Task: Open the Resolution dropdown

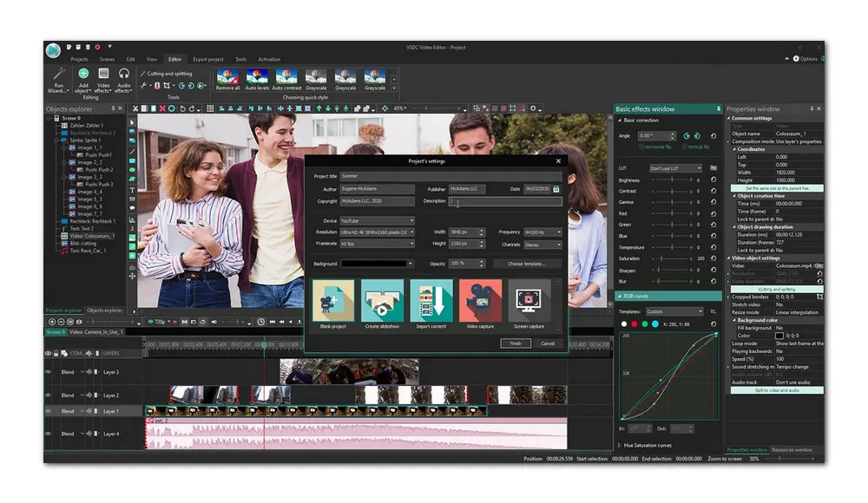Action: click(377, 232)
